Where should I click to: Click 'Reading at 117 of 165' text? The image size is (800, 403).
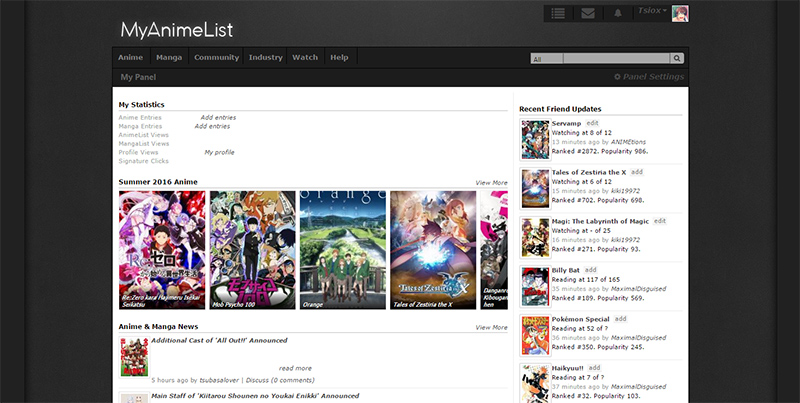coord(586,280)
